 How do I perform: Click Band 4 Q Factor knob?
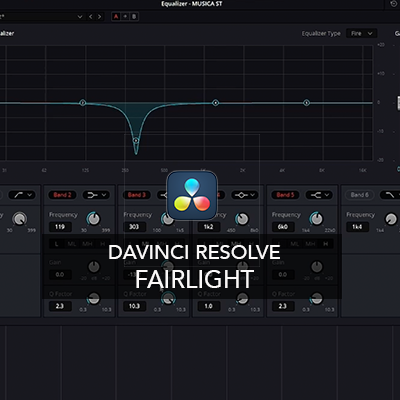pos(242,298)
